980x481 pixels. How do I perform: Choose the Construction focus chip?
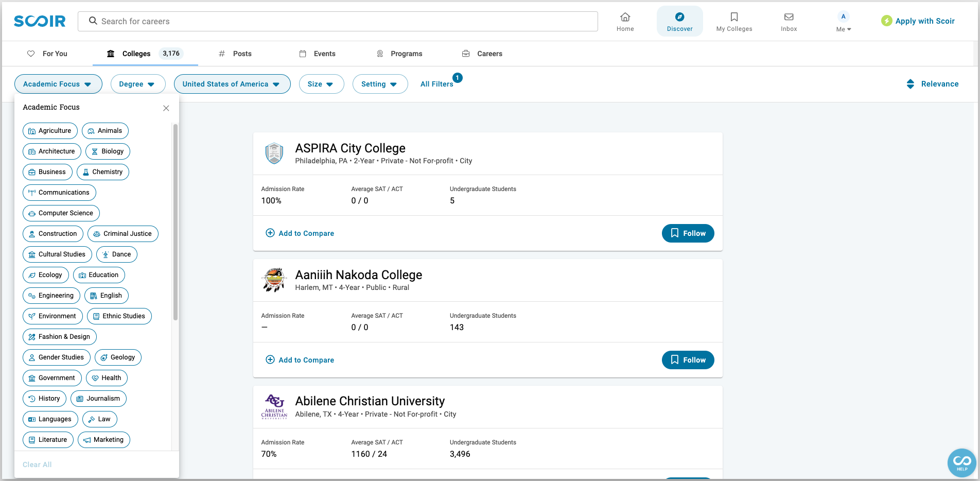pyautogui.click(x=53, y=234)
